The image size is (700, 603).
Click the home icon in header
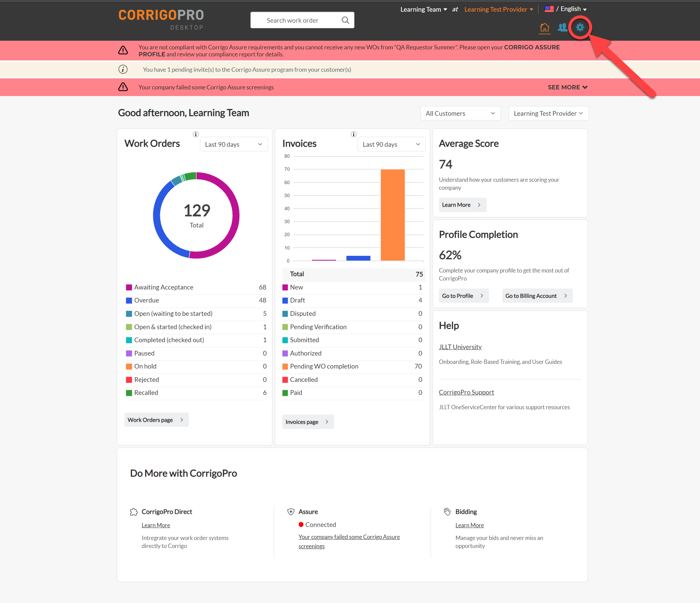544,28
